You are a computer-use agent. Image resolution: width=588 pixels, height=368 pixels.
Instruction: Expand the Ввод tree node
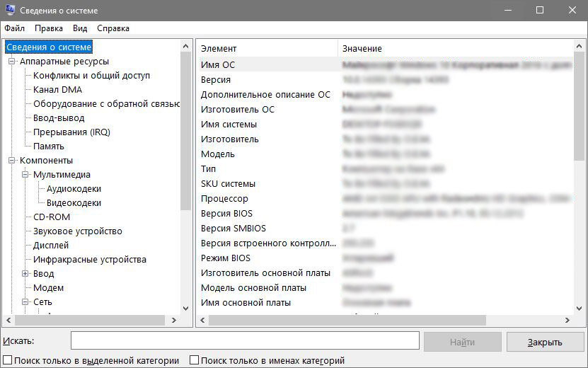coord(25,273)
